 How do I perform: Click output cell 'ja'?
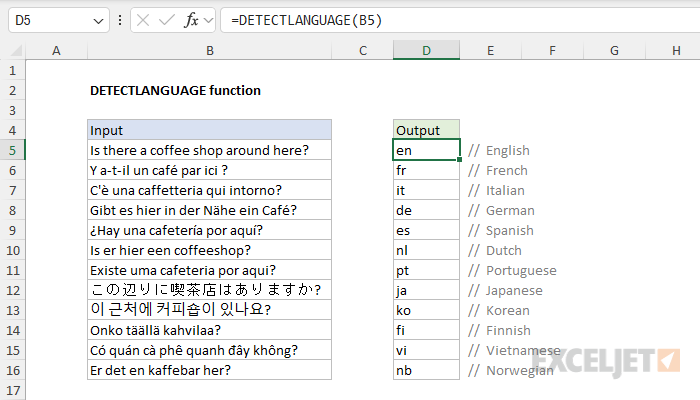[x=426, y=290]
